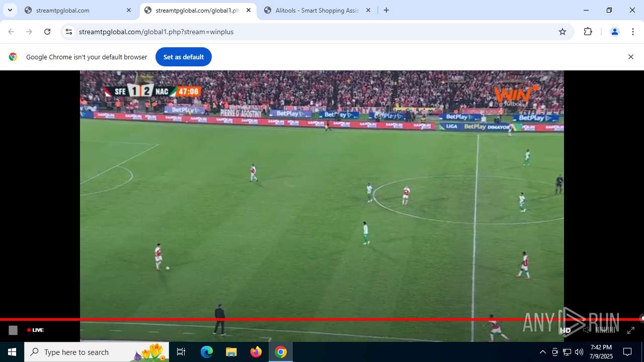The width and height of the screenshot is (644, 362).
Task: Click the taskbar search box
Action: [x=97, y=352]
